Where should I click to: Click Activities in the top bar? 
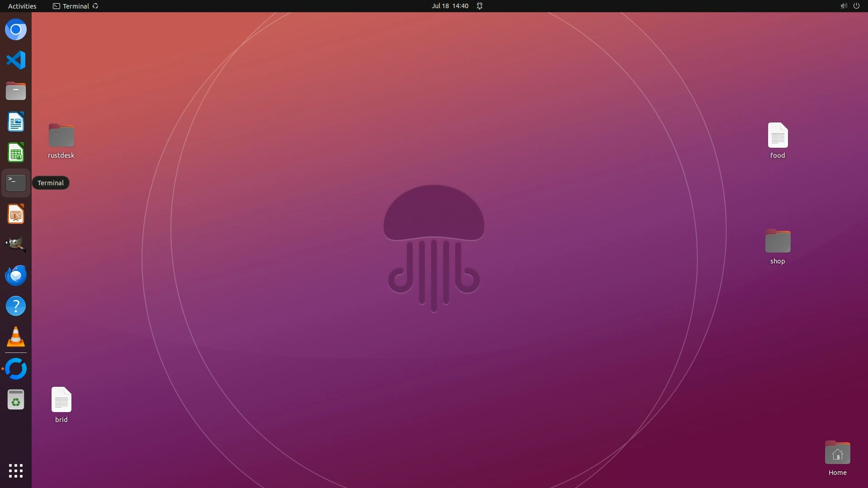coord(22,6)
